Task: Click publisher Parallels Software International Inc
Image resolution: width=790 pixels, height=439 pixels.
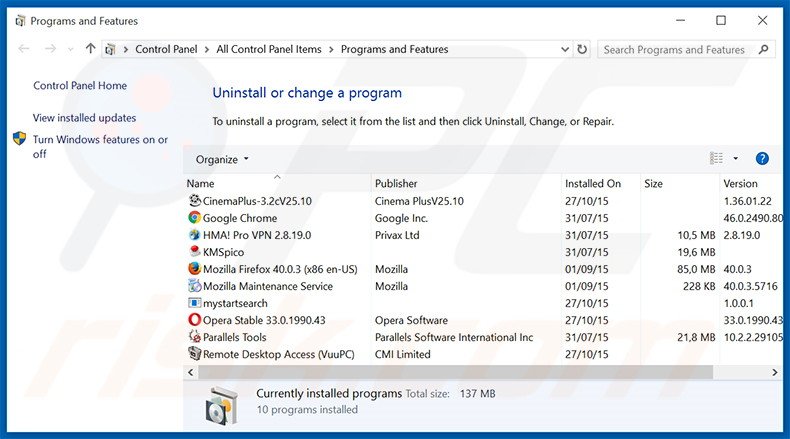Action: 454,337
